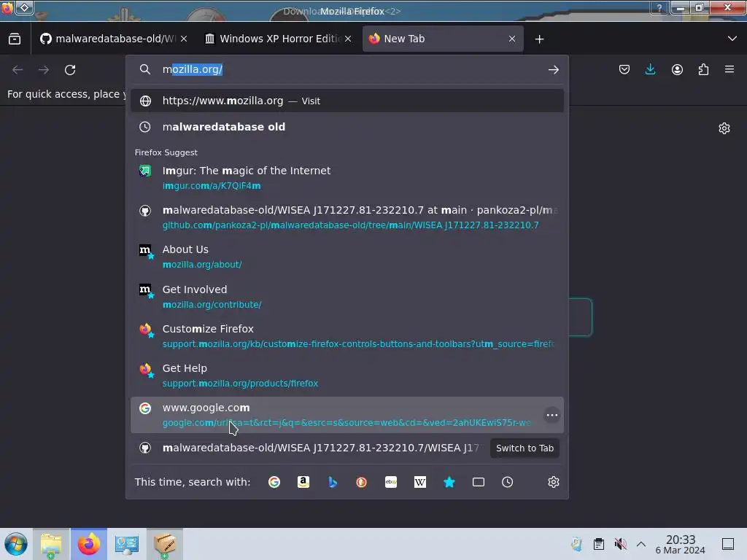The image size is (747, 560).
Task: Search this time with Amazon
Action: 303,482
